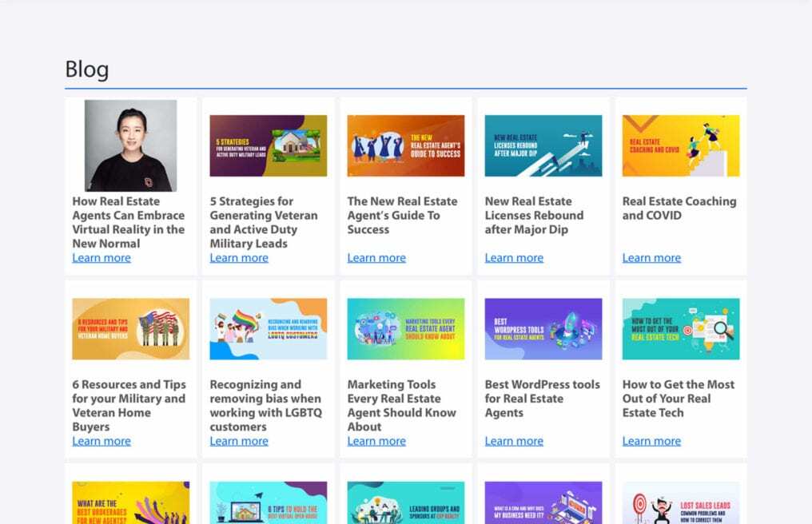
Task: Open the Real Estate Tech article thumbnail
Action: pos(680,329)
